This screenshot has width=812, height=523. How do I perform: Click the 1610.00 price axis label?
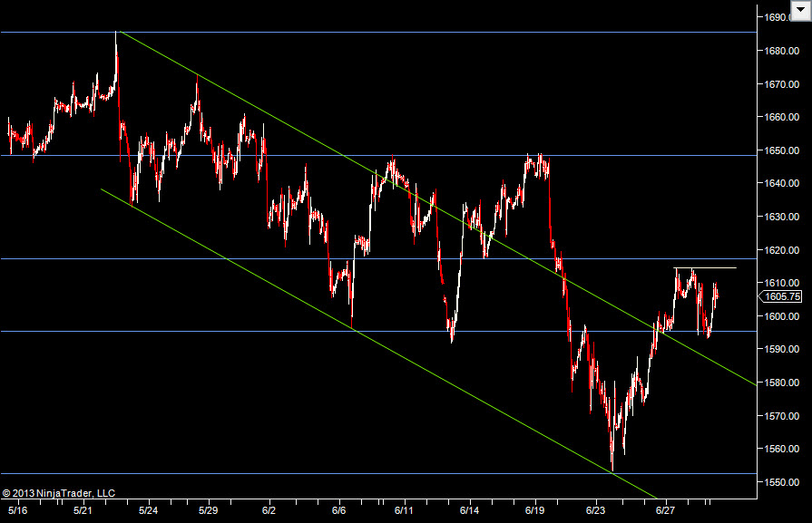(x=781, y=283)
